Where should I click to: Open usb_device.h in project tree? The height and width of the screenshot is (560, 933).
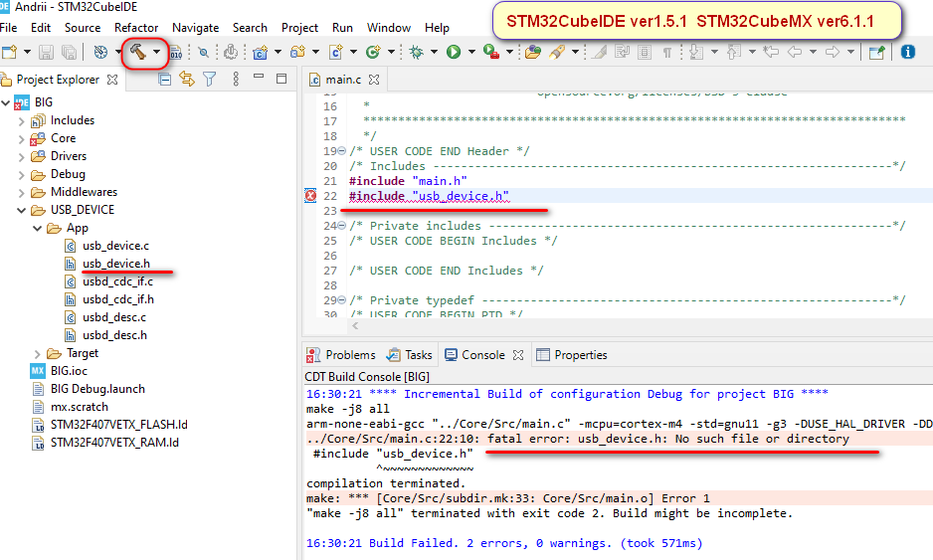(x=116, y=263)
